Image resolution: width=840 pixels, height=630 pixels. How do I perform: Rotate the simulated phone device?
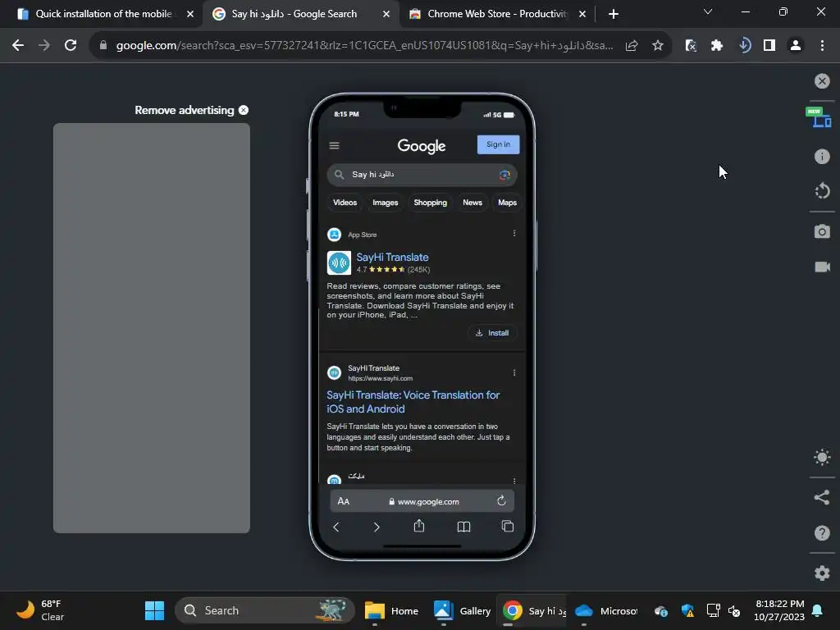point(822,190)
